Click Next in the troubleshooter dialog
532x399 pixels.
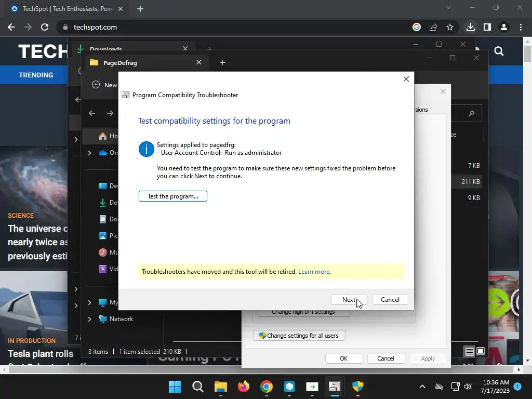point(349,300)
